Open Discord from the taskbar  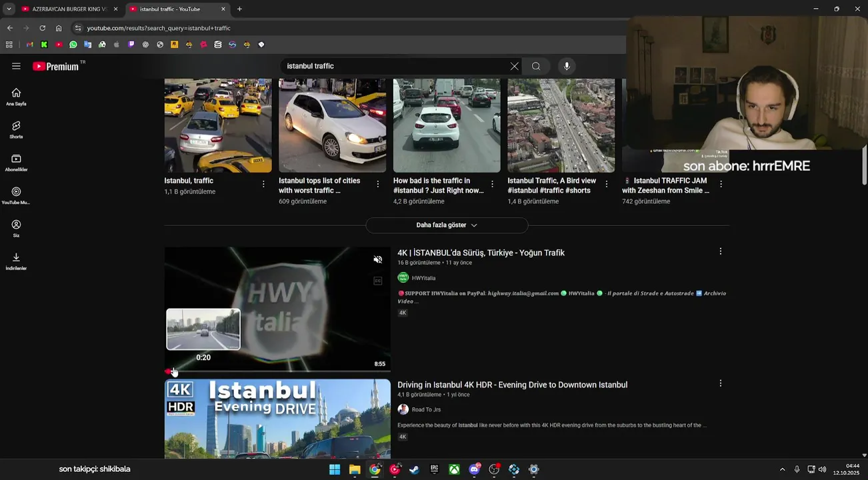point(474,469)
